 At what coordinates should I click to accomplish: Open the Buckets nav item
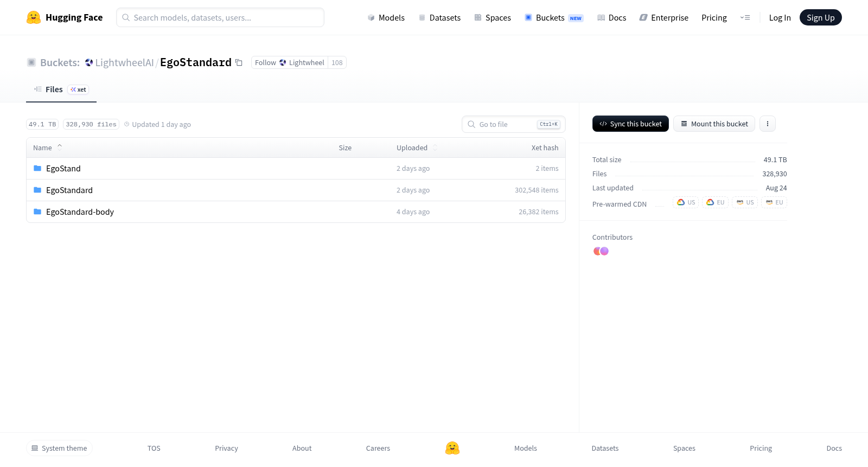click(x=554, y=17)
